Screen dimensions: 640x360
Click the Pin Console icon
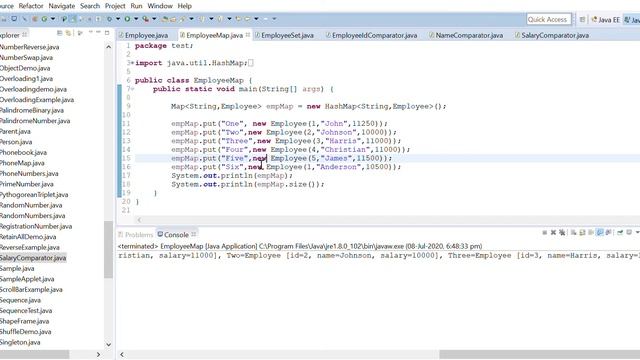[620, 233]
